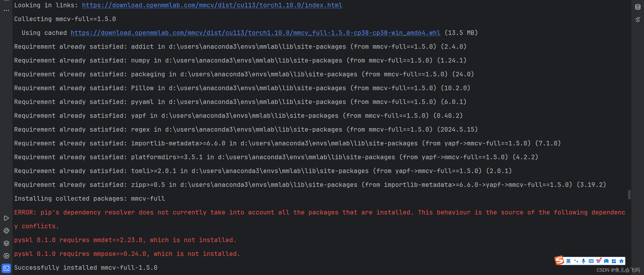Start voice input with Sogou microphone icon

coord(584,261)
